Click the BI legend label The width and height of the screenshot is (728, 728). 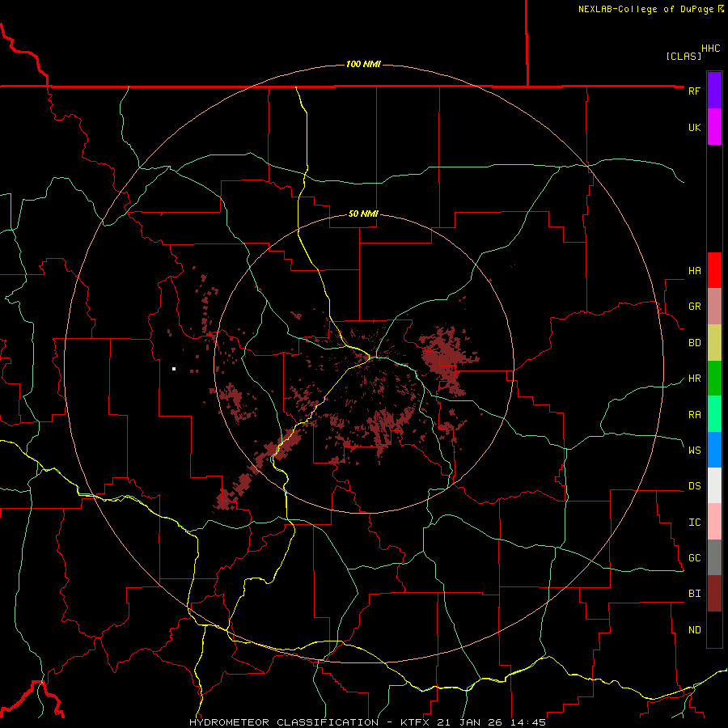click(694, 594)
